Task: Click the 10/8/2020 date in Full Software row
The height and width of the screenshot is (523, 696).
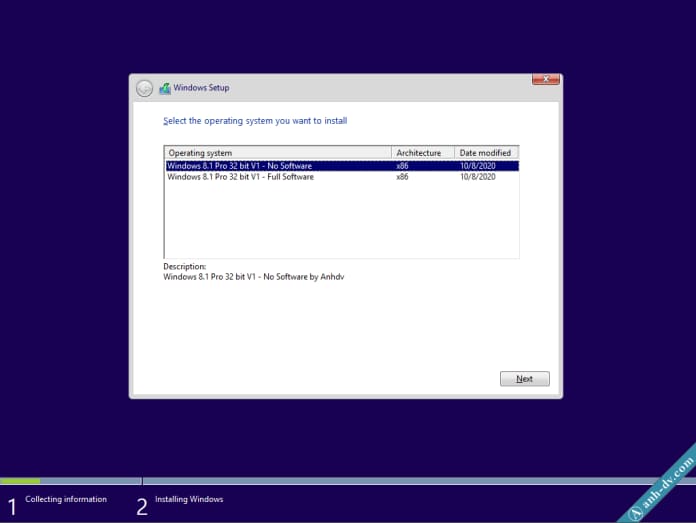Action: tap(477, 177)
